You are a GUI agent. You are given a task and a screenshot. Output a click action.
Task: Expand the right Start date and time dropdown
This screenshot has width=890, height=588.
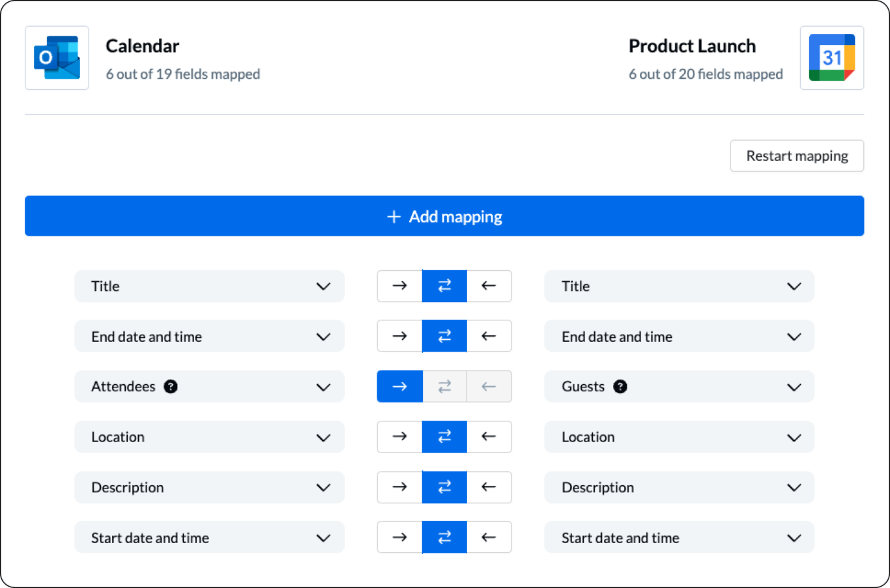pos(679,538)
